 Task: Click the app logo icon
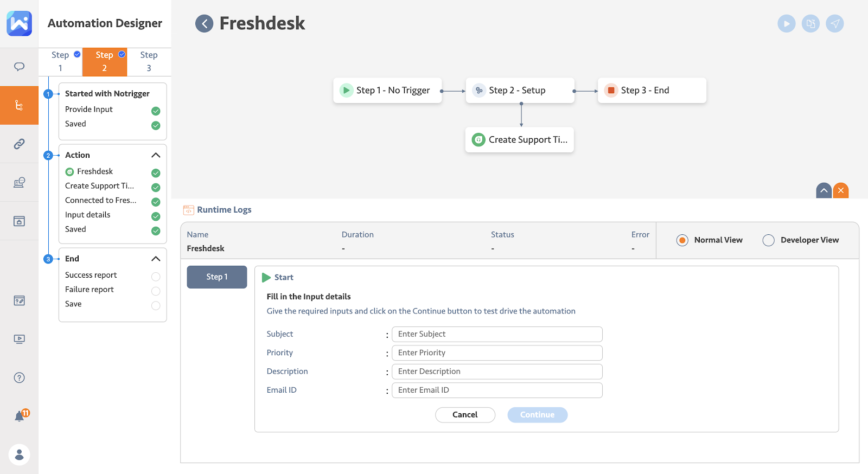pos(19,23)
